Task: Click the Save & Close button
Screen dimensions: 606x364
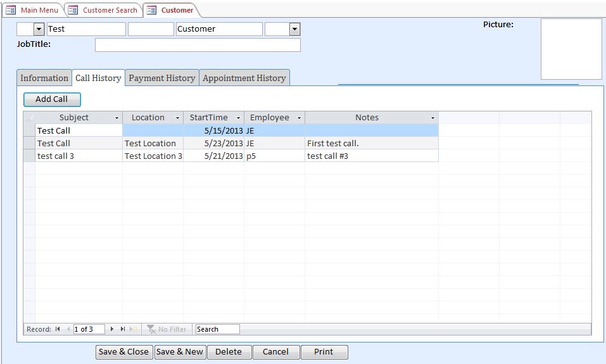Action: [x=124, y=352]
